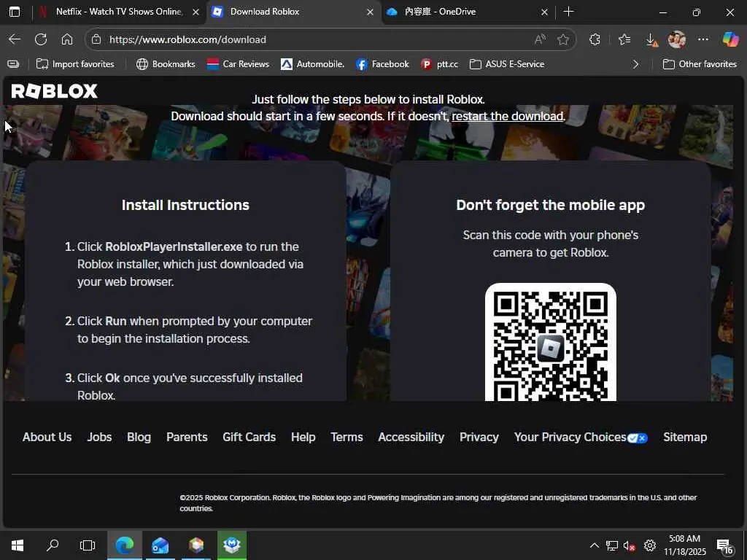Open the browser Extensions menu

coord(595,39)
